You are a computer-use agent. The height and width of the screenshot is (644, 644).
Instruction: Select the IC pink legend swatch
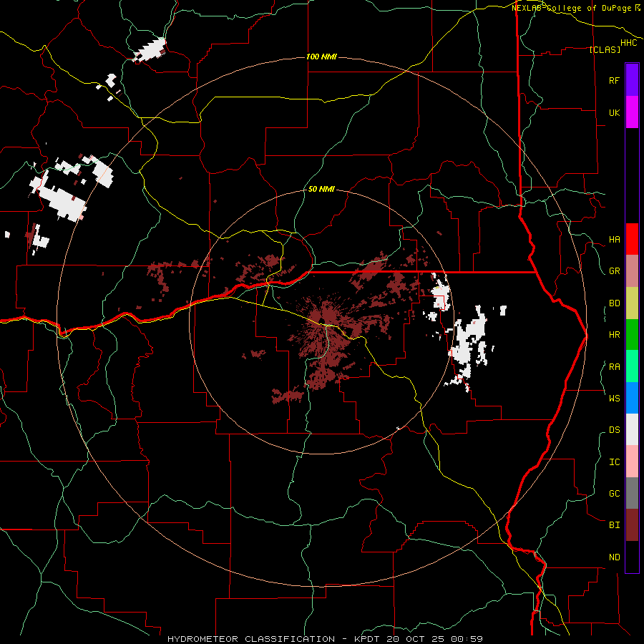click(632, 462)
